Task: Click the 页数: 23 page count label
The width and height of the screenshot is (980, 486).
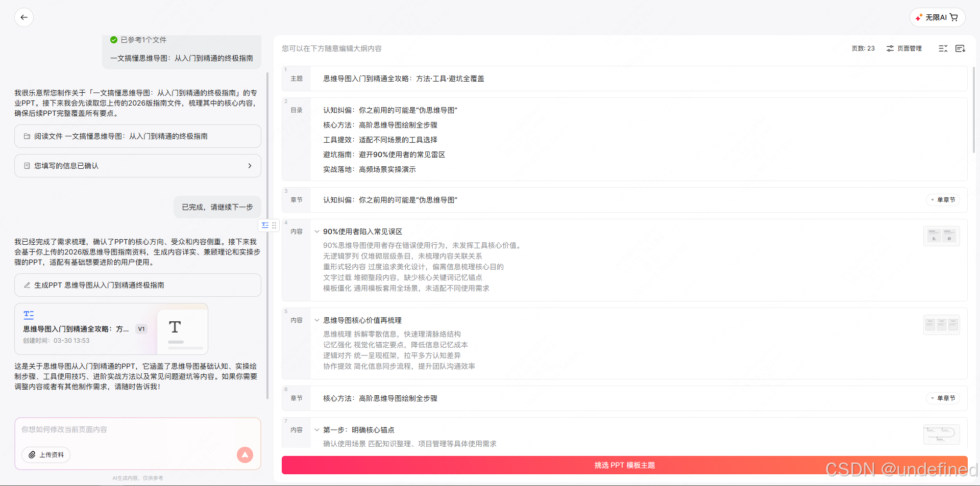Action: 863,48
